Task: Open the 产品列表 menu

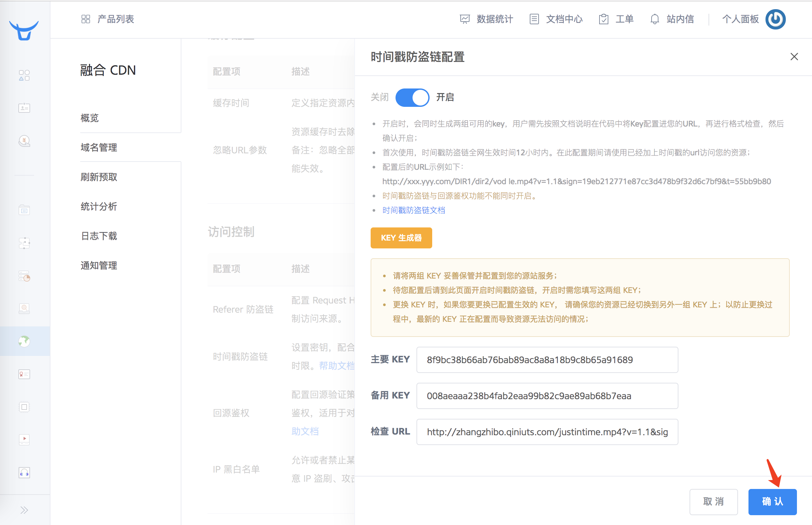Action: pos(108,19)
